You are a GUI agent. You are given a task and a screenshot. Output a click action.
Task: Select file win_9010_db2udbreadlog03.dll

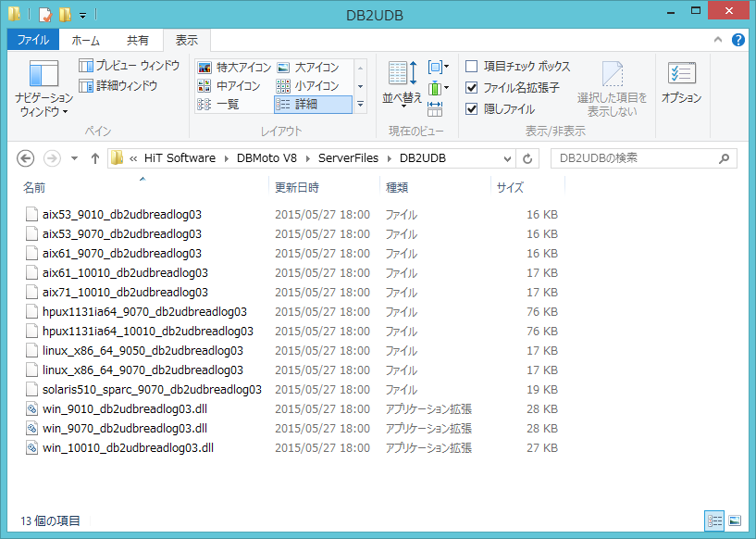(125, 408)
